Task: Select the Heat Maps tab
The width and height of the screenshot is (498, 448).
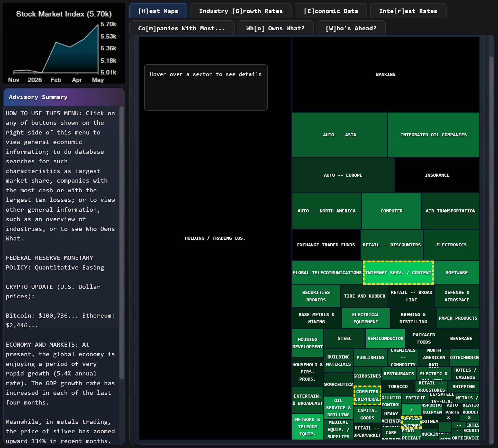Action: (x=158, y=11)
